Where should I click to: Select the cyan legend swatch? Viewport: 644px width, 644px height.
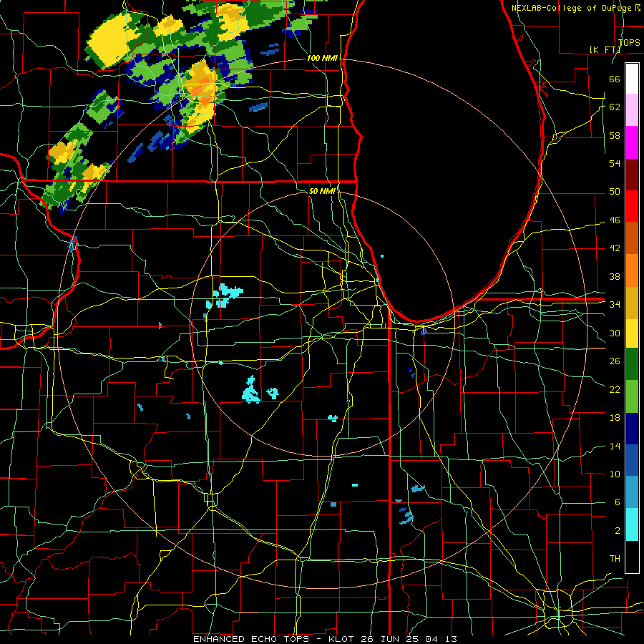click(x=632, y=525)
